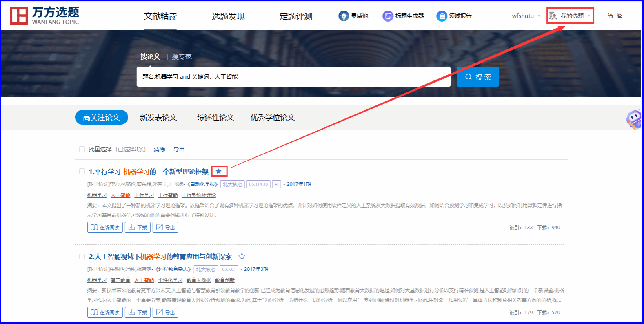Check the box for paper 2
The image size is (644, 324).
coord(82,257)
